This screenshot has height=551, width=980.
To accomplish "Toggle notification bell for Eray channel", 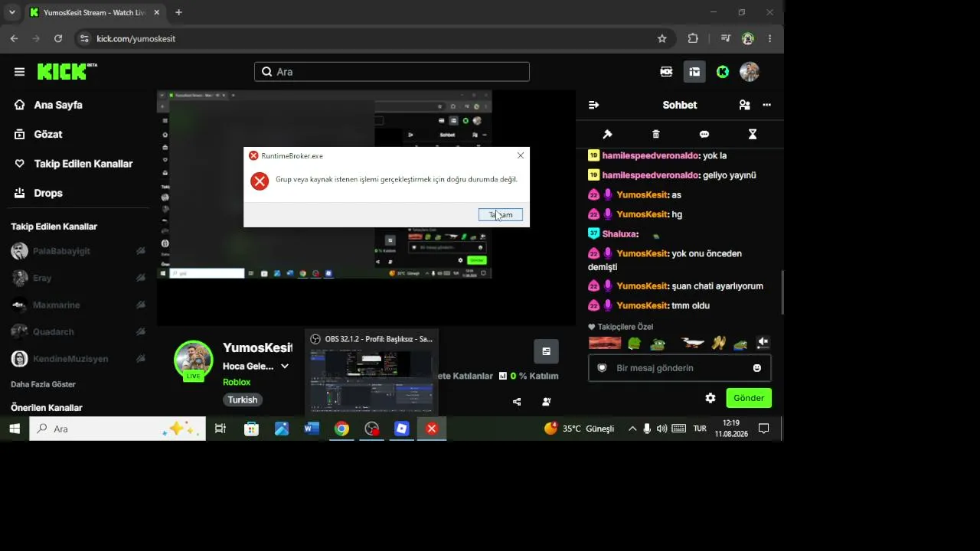I will click(141, 278).
